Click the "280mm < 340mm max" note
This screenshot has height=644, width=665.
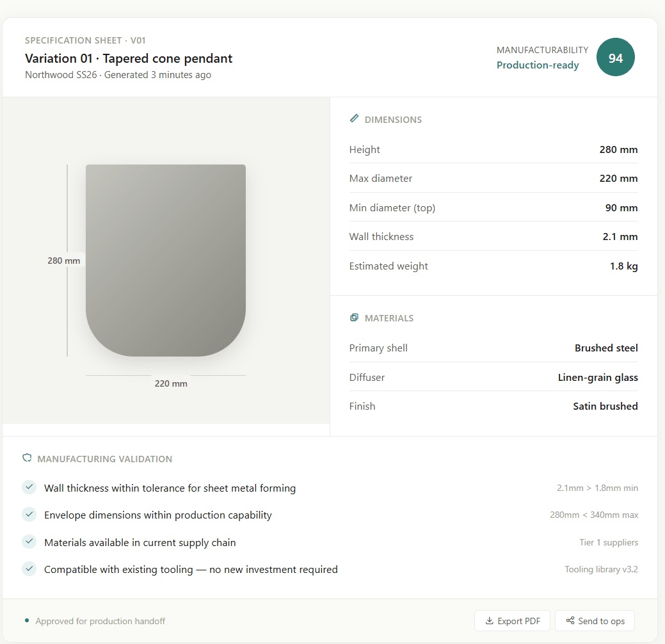[594, 515]
